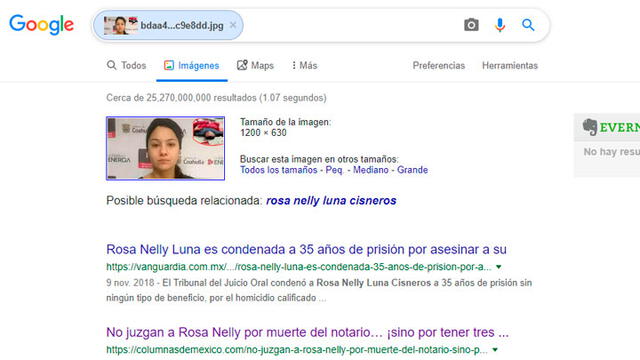Open result No juzgan a Rosa Nelly

click(x=307, y=332)
